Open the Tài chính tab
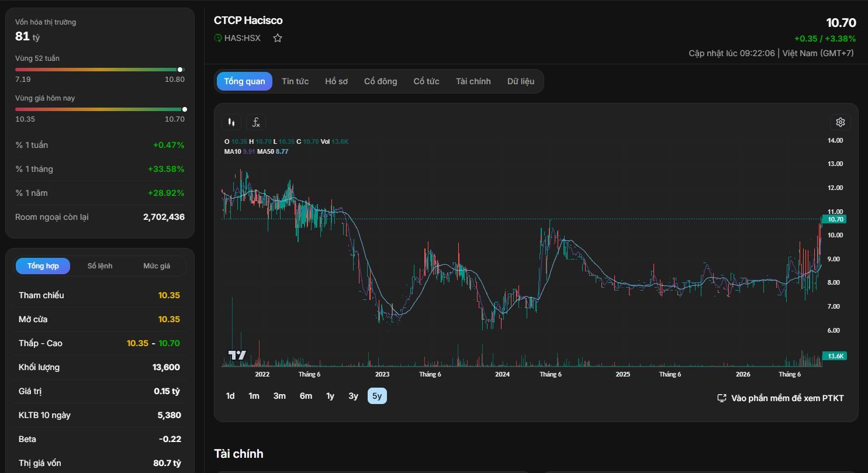This screenshot has width=868, height=473. tap(473, 81)
